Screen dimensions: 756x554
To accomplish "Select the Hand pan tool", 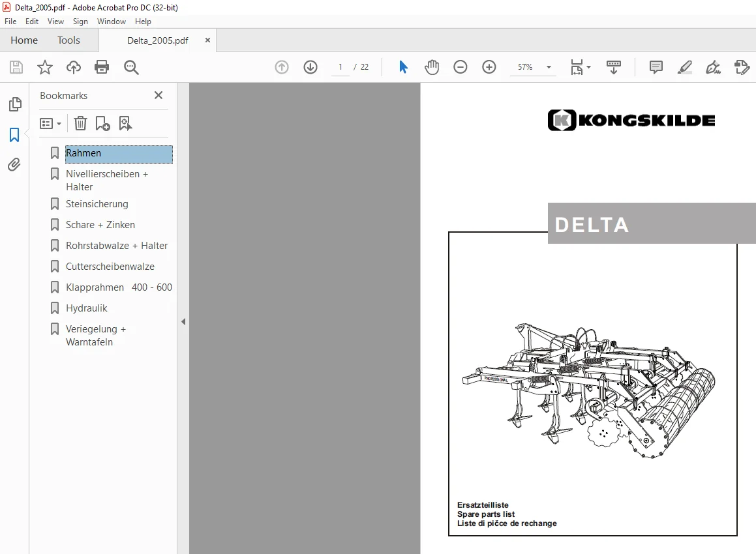I will (x=432, y=67).
